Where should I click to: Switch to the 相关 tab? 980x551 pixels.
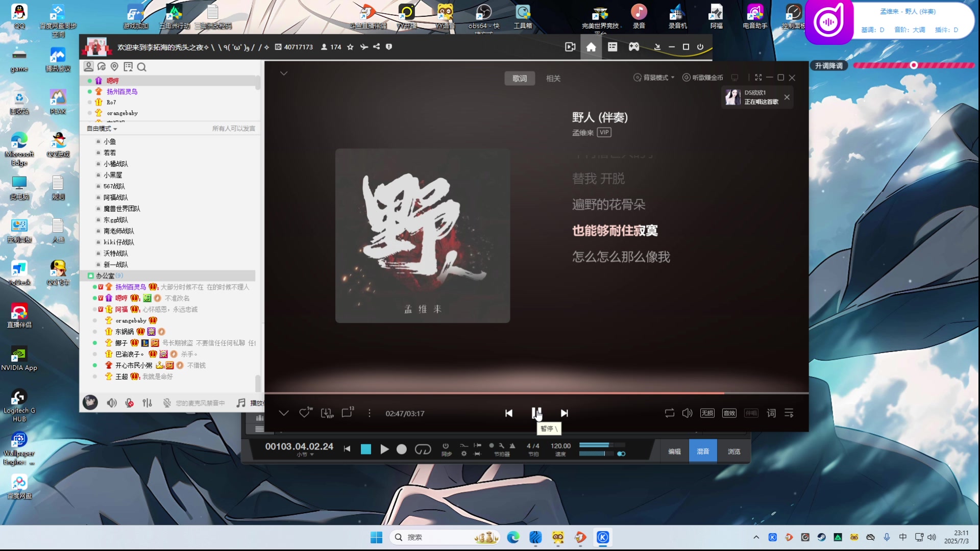pos(553,79)
